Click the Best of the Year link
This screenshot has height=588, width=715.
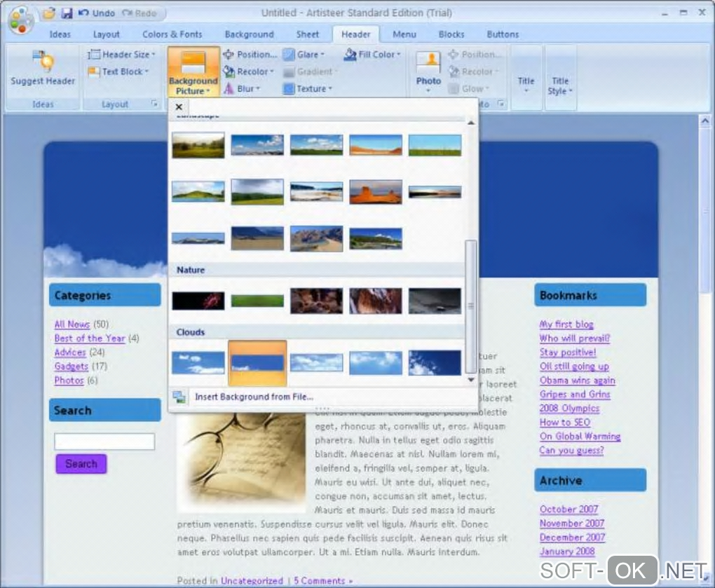click(90, 339)
